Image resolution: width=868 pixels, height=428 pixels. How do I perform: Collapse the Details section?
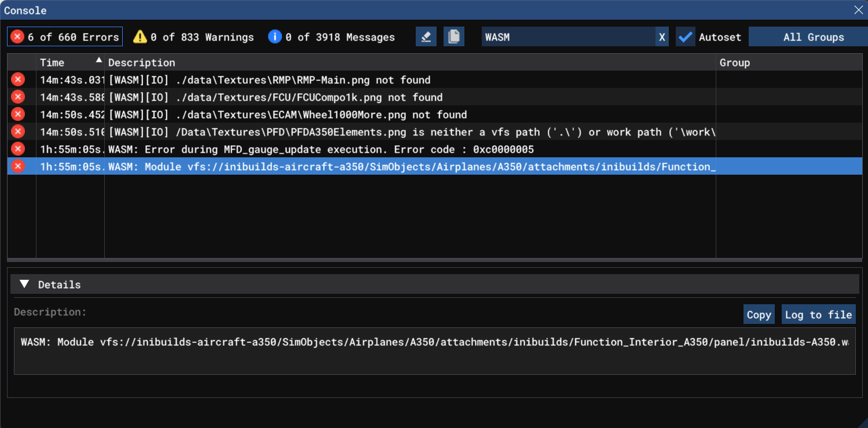24,284
